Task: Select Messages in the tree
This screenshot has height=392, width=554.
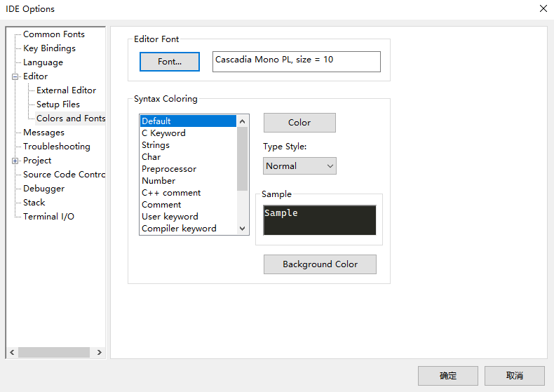Action: (x=43, y=133)
